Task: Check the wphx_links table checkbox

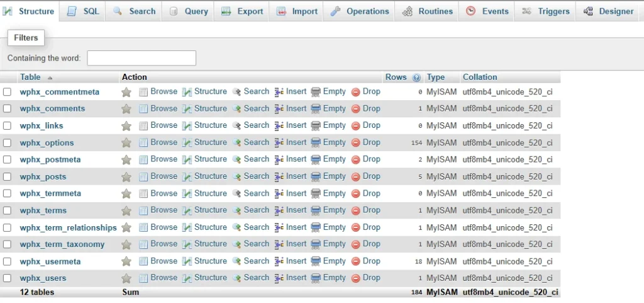Action: pyautogui.click(x=7, y=126)
